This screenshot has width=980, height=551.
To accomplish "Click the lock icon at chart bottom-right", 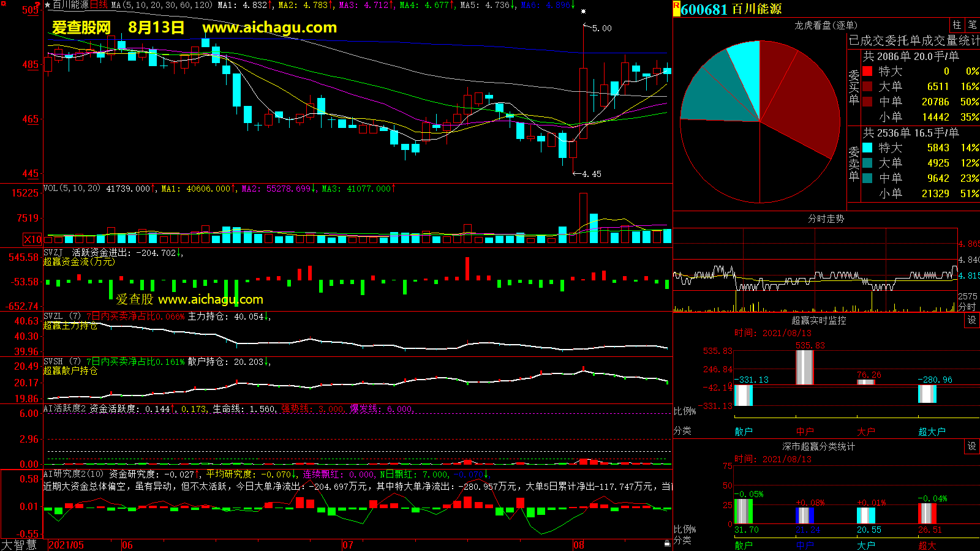I will point(667,543).
